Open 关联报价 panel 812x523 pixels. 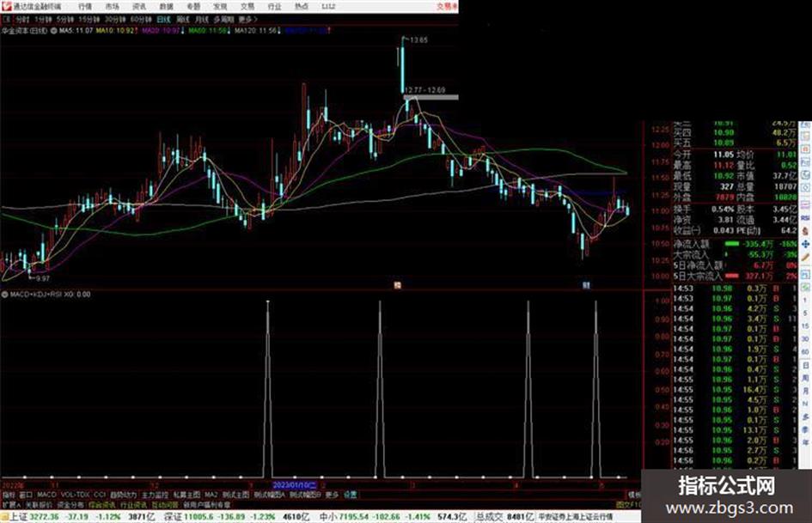pos(39,504)
